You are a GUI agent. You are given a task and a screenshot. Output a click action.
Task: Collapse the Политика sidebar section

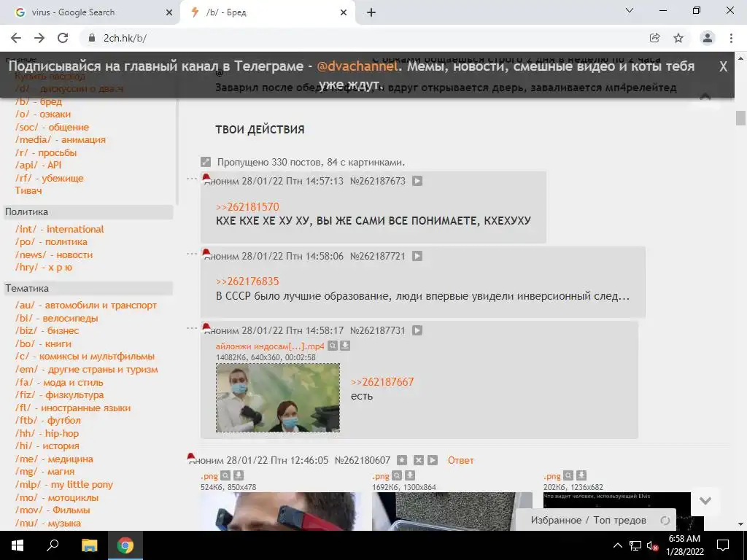88,212
